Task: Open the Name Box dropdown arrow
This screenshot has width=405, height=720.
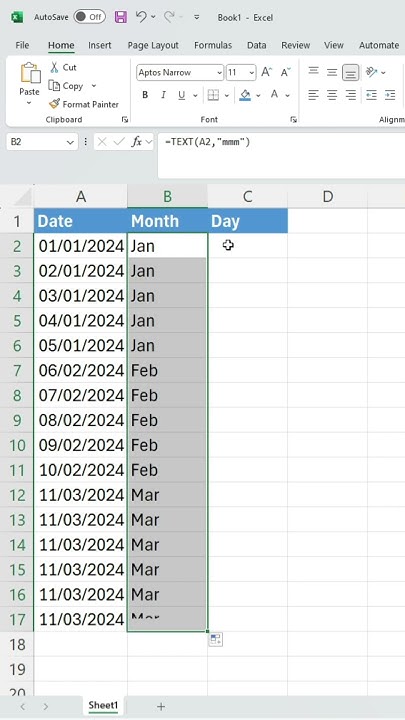Action: click(x=70, y=142)
